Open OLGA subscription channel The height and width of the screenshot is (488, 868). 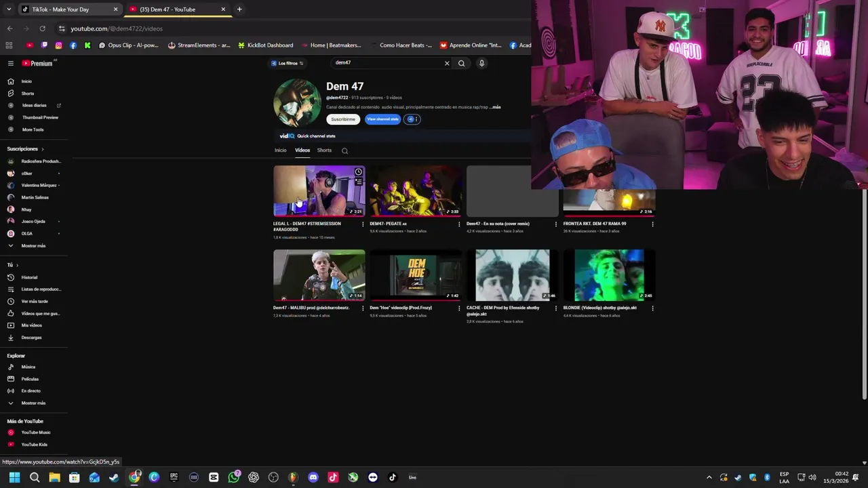pyautogui.click(x=26, y=233)
